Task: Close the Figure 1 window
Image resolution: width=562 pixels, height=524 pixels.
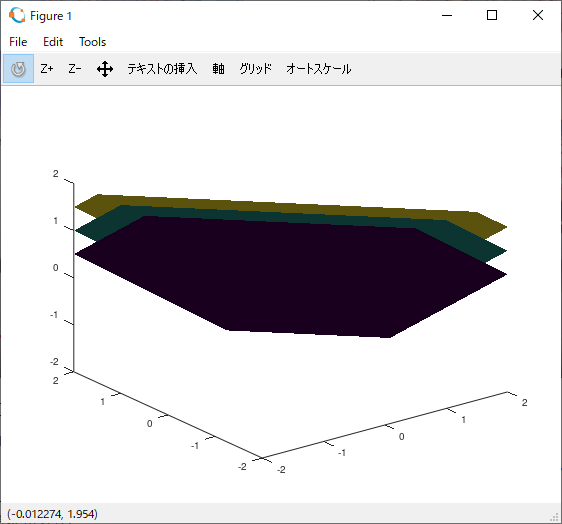Action: [x=538, y=15]
